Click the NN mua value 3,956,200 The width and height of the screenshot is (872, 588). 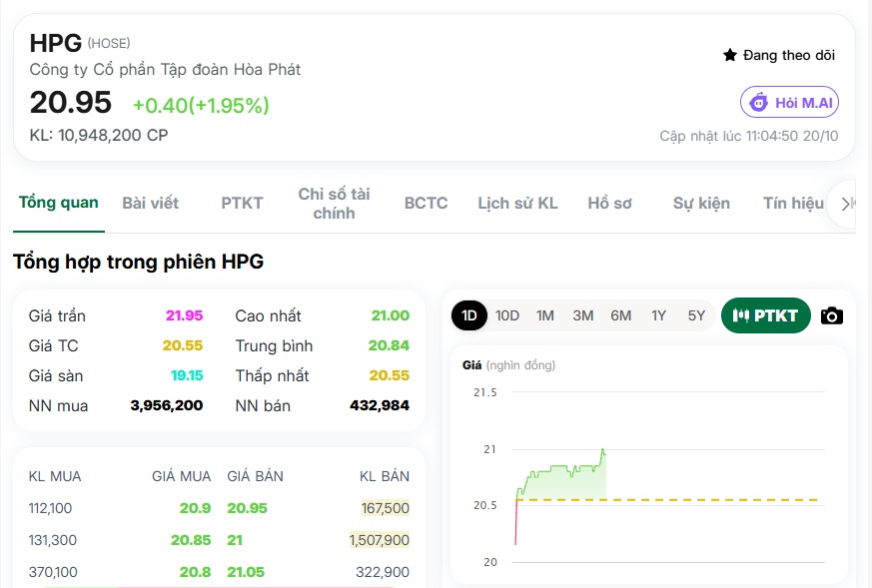167,405
